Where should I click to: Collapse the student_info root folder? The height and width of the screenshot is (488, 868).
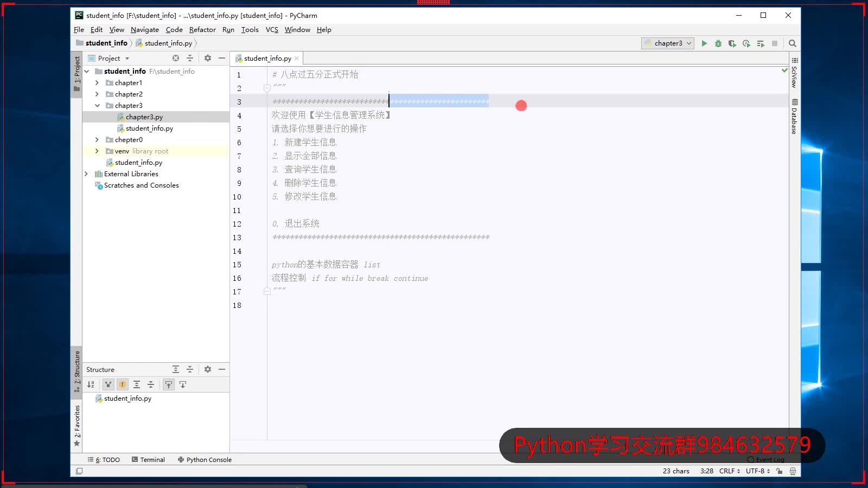tap(87, 71)
